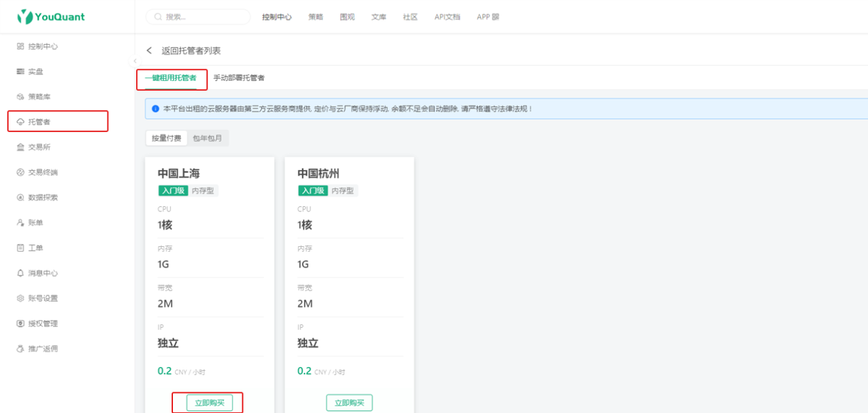Click 返回托管者列表 link text
Viewport: 868px width, 413px height.
[191, 51]
